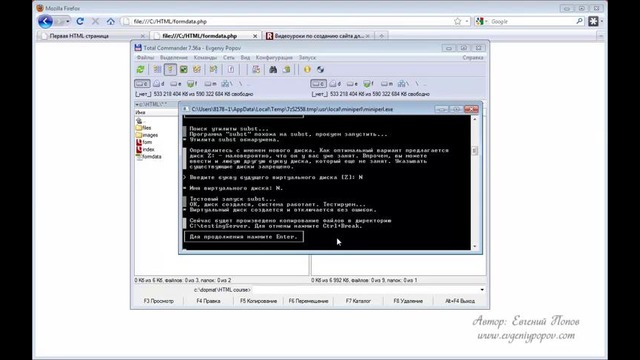Click the Firefox back arrow button
Screen dimensions: 640x360
point(45,21)
